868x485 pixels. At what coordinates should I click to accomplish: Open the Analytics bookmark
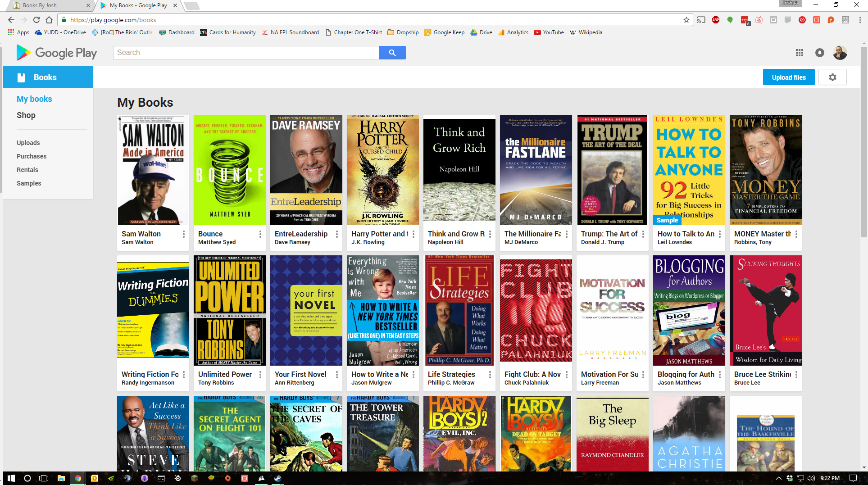coord(513,32)
